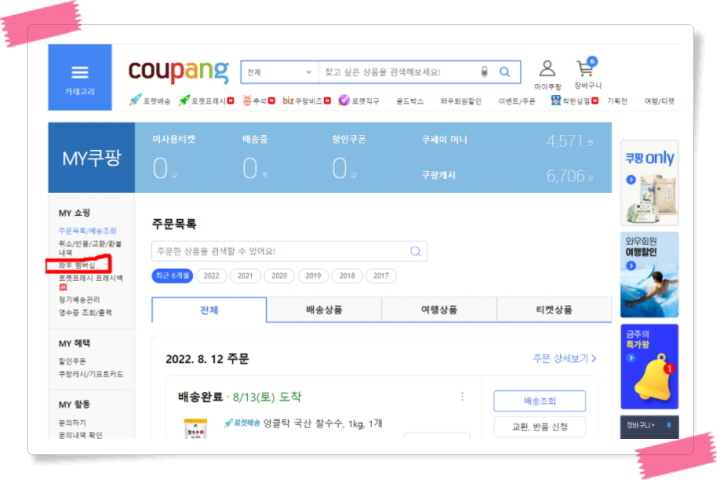Open the order three-dot more menu
The image size is (717, 480).
[x=462, y=396]
